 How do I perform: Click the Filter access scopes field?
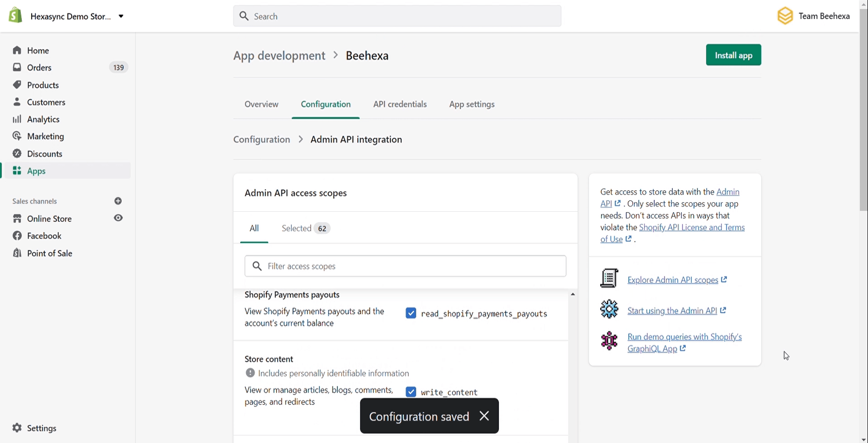(406, 266)
